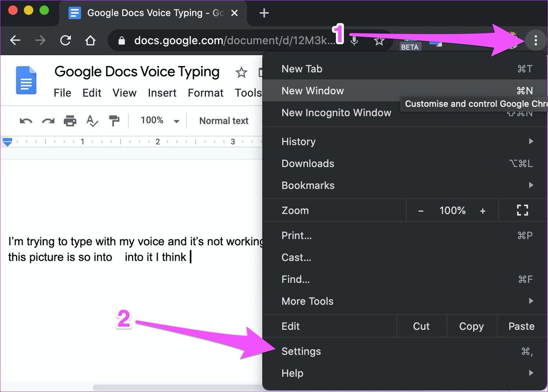The image size is (548, 392).
Task: Select Cast… in the Chrome menu
Action: (x=405, y=258)
